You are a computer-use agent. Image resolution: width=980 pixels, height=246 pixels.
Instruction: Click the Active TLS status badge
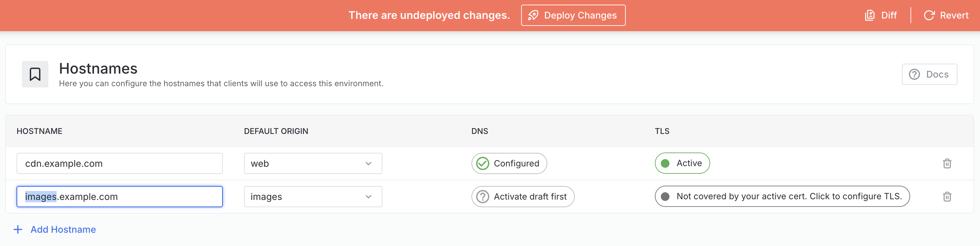682,163
